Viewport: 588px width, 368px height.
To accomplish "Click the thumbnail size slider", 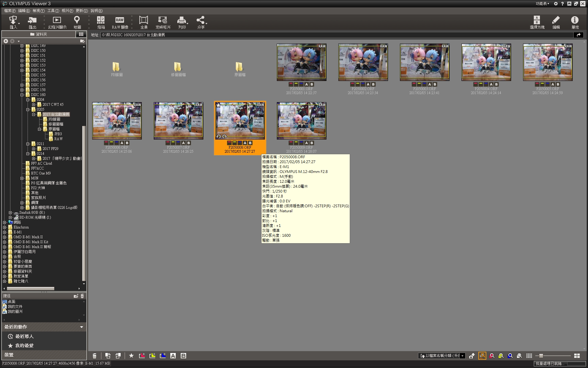I will point(541,356).
